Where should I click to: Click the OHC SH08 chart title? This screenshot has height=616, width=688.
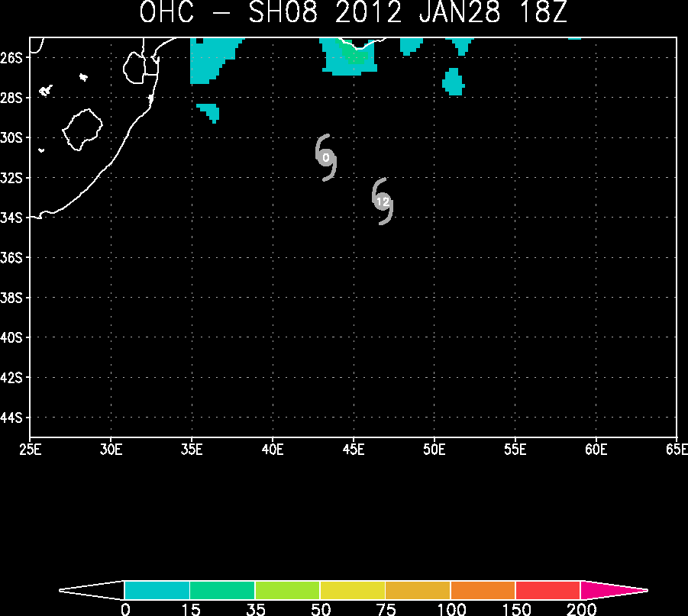pyautogui.click(x=354, y=12)
